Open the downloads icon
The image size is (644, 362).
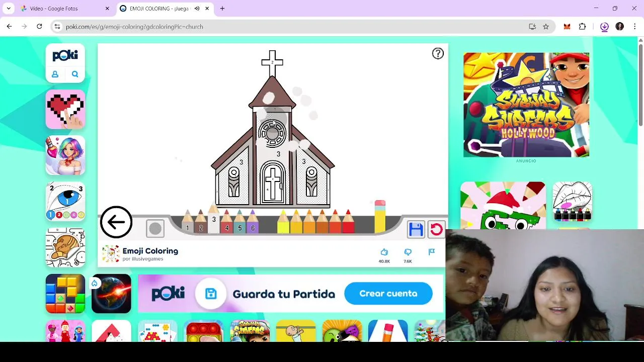tap(605, 27)
